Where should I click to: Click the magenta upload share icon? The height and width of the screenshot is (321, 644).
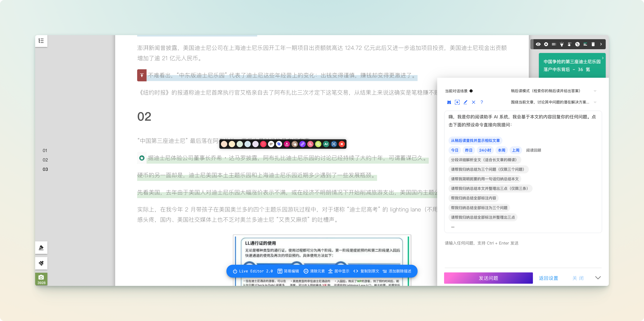pyautogui.click(x=287, y=144)
